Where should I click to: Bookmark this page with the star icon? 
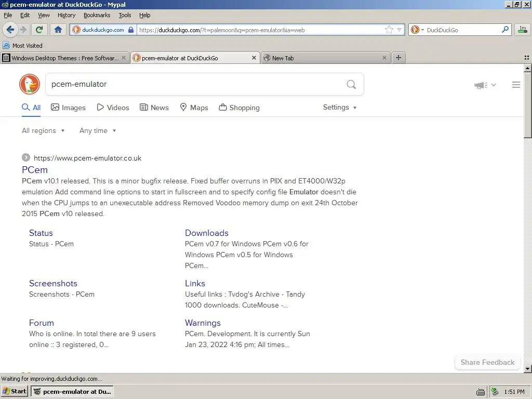tap(389, 30)
